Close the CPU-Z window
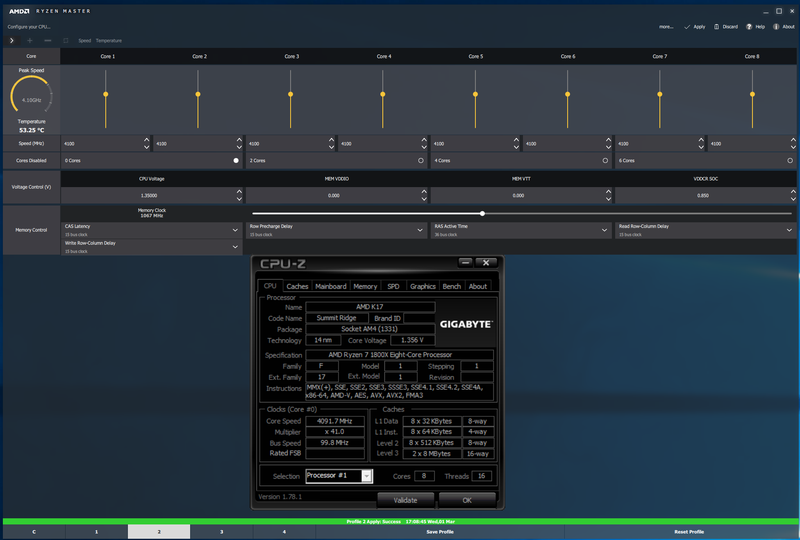Viewport: 800px width, 540px height. coord(486,262)
